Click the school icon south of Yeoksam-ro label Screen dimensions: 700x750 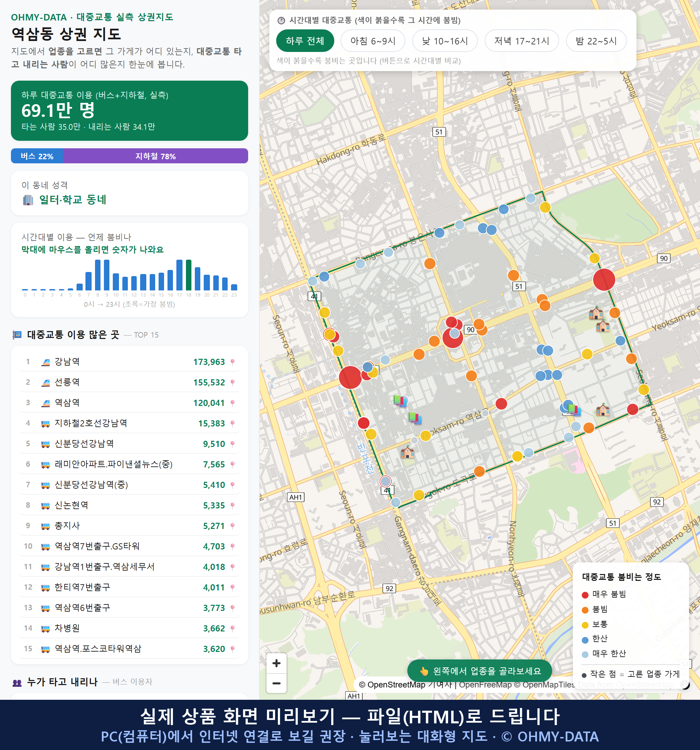click(x=407, y=452)
